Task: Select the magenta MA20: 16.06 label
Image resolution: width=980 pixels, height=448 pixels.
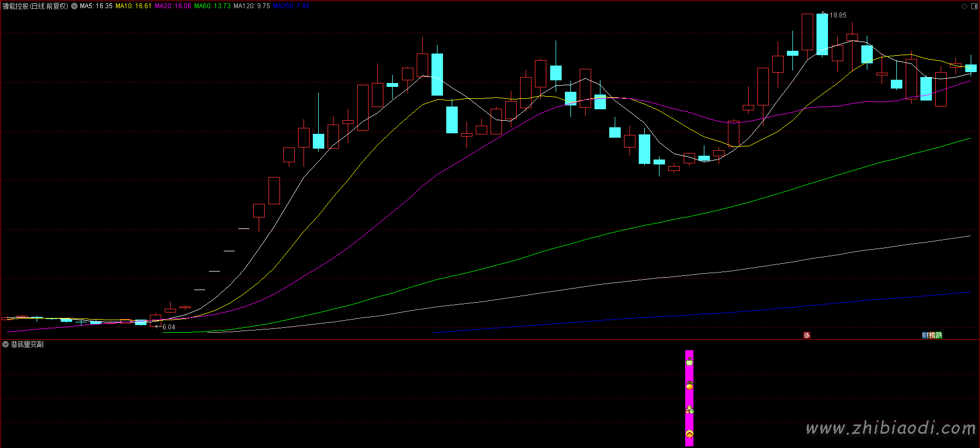Action: tap(173, 6)
